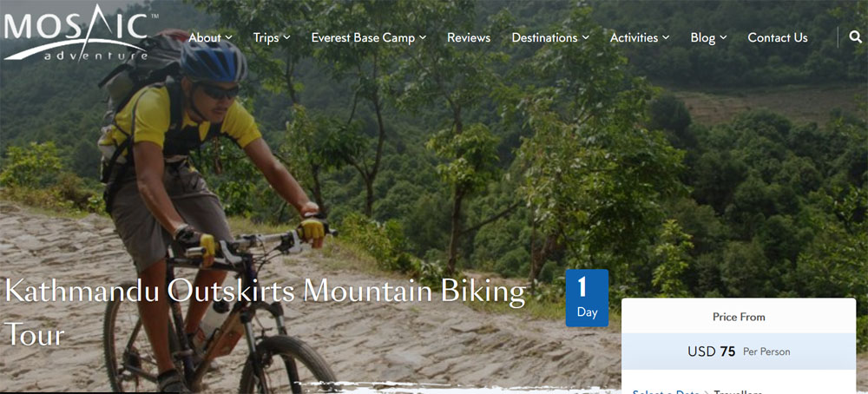Go to the Reviews page
868x394 pixels.
[x=469, y=37]
